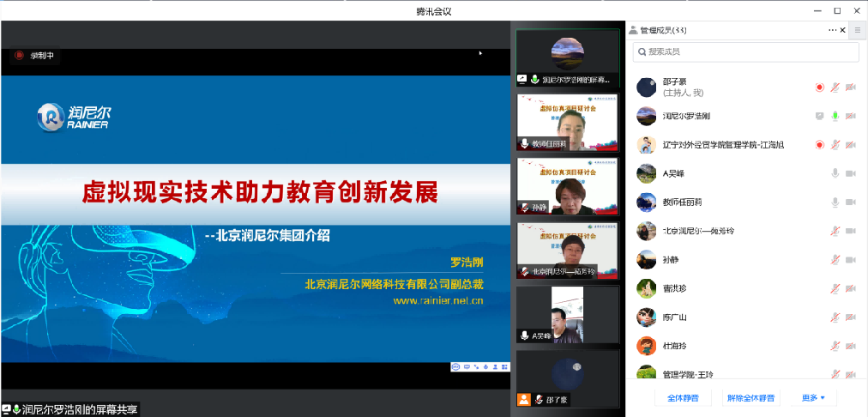Select the 教师任丽莉 video tile
This screenshot has width=868, height=417.
(x=568, y=123)
